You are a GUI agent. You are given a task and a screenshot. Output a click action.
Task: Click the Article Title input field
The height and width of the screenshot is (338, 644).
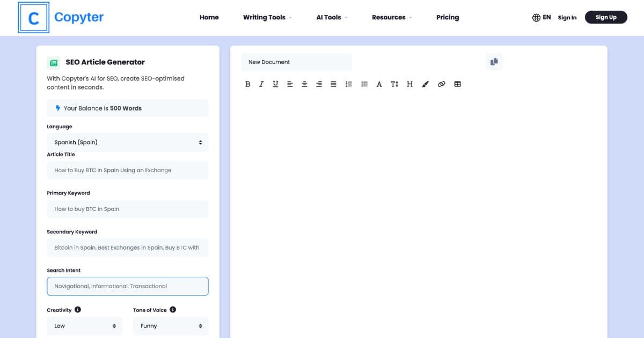[x=127, y=170]
